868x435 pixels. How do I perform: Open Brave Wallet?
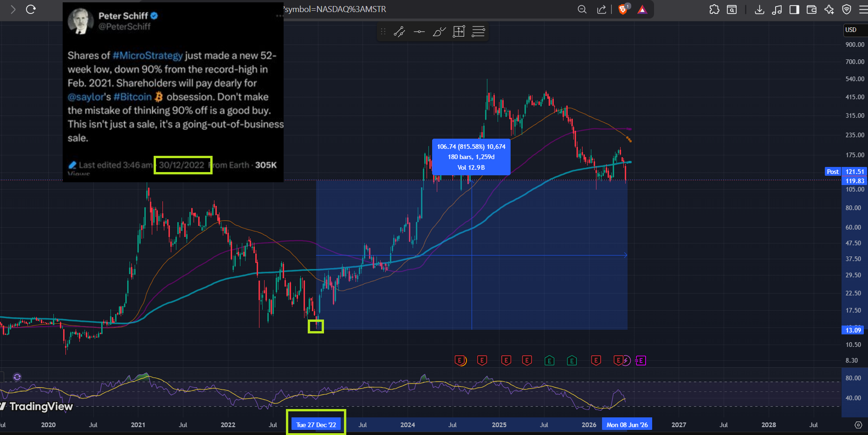click(812, 9)
